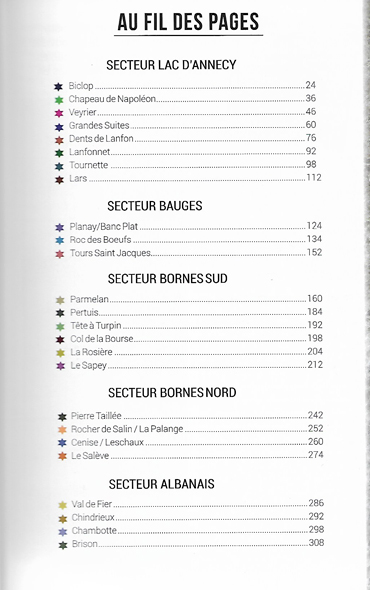Click page number 308 for Brison
Image resolution: width=370 pixels, height=590 pixels.
point(317,543)
